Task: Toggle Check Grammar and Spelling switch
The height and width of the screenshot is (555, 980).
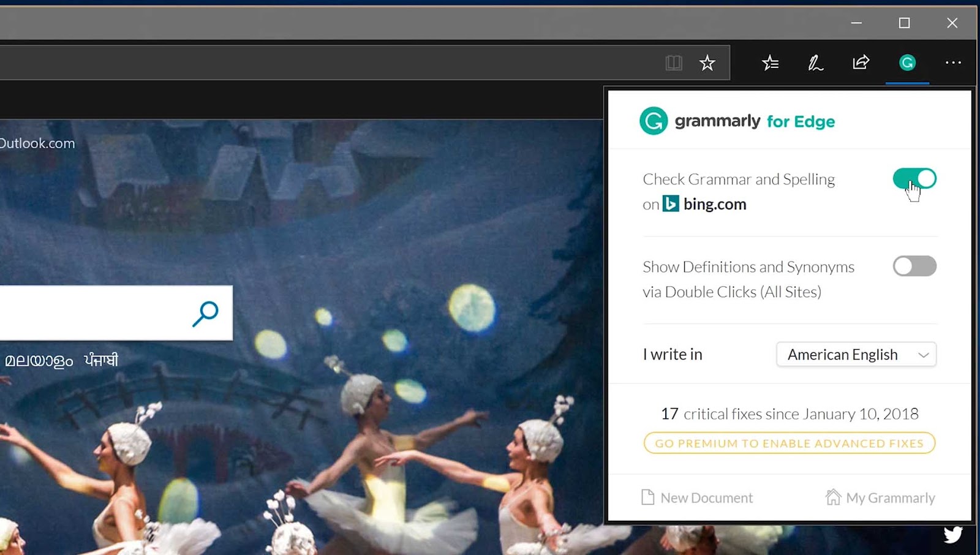Action: coord(914,178)
